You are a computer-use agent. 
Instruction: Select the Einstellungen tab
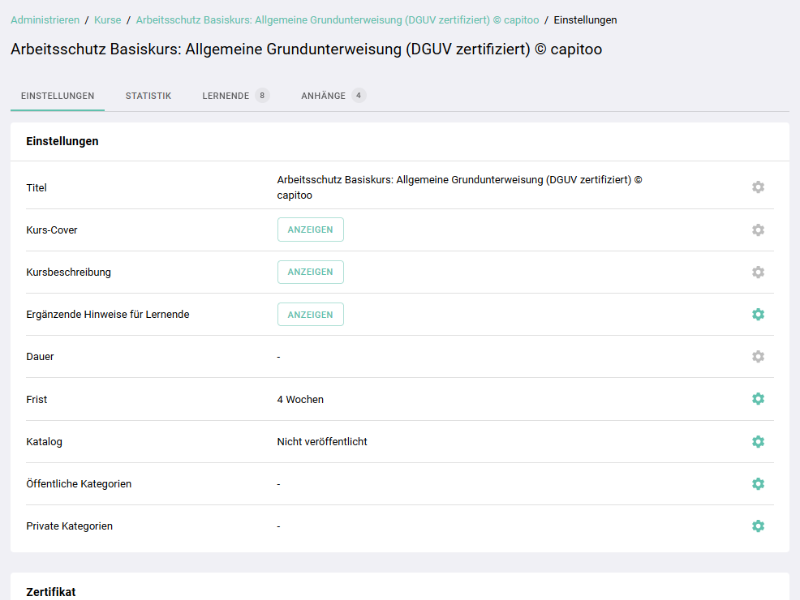57,96
